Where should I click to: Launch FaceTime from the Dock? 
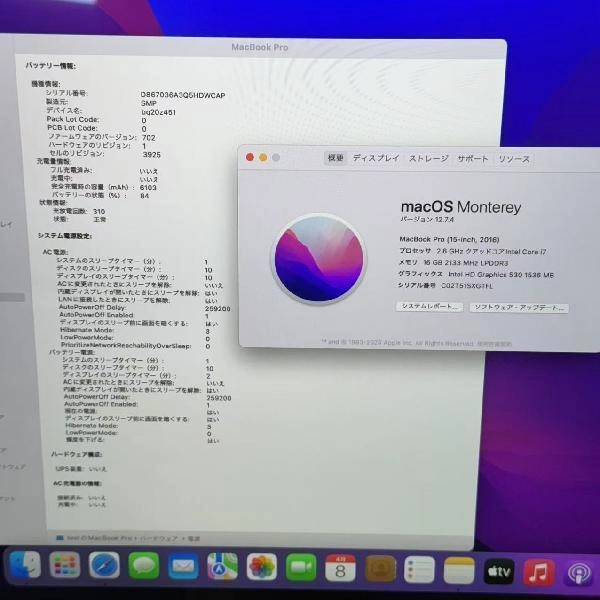pyautogui.click(x=301, y=567)
